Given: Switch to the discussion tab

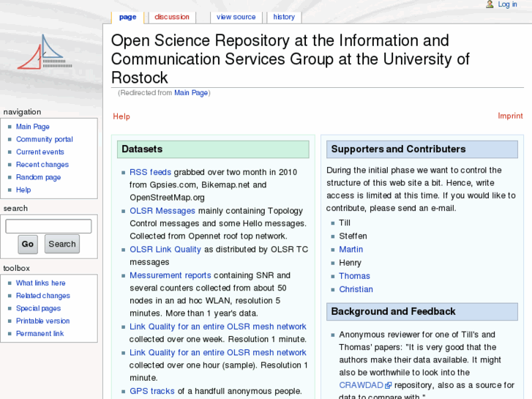Looking at the screenshot, I should (172, 17).
